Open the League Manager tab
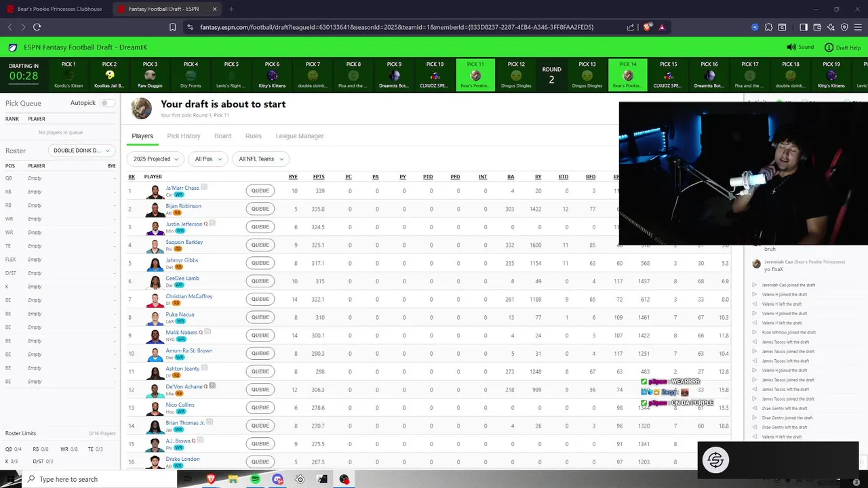This screenshot has height=488, width=868. 299,136
